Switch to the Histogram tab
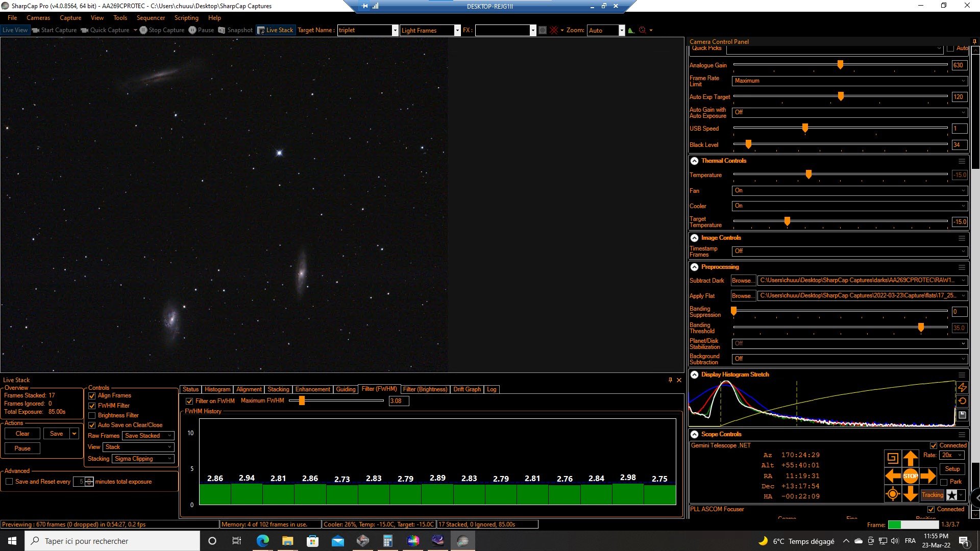Image resolution: width=980 pixels, height=551 pixels. (217, 389)
